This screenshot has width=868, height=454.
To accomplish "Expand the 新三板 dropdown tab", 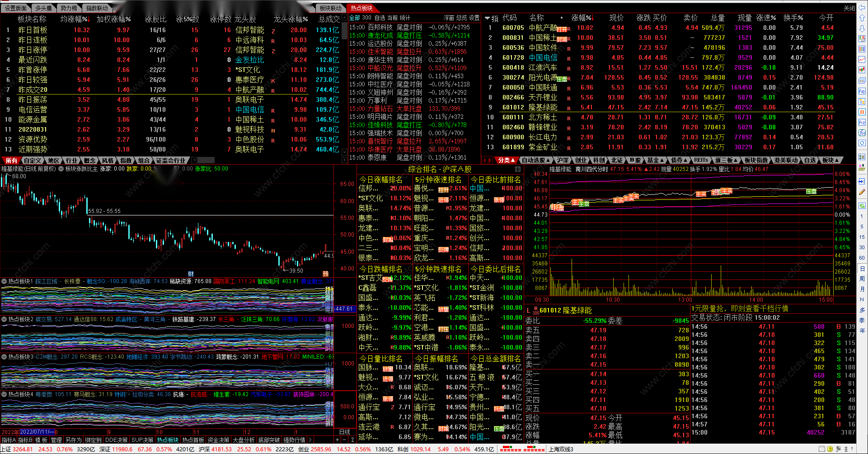I will pyautogui.click(x=727, y=160).
